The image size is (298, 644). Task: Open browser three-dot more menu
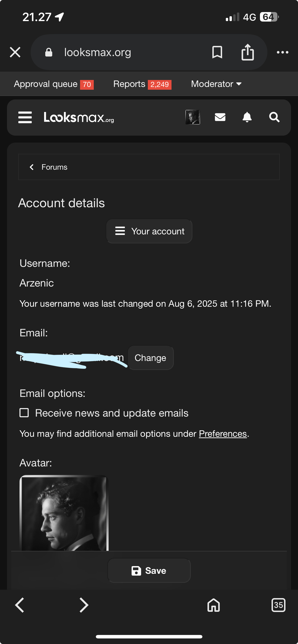(x=282, y=52)
